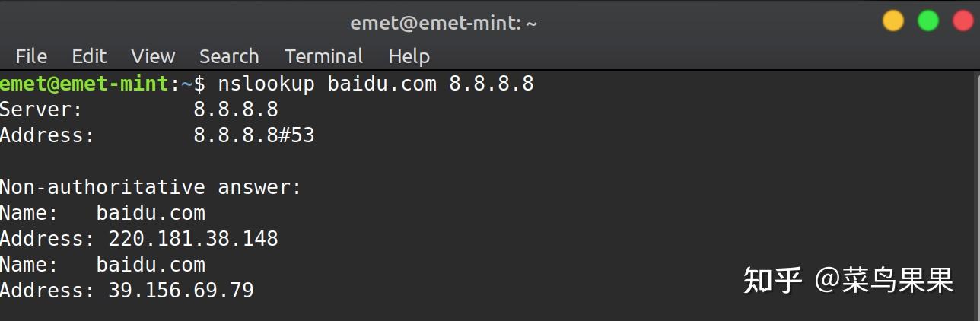The height and width of the screenshot is (321, 980).
Task: Open the View menu
Action: [x=153, y=56]
